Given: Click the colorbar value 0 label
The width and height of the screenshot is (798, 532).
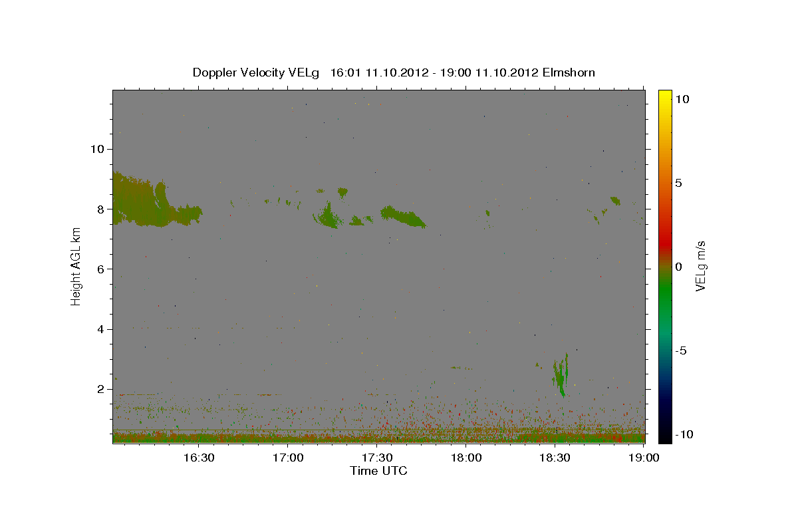Looking at the screenshot, I should tap(678, 267).
